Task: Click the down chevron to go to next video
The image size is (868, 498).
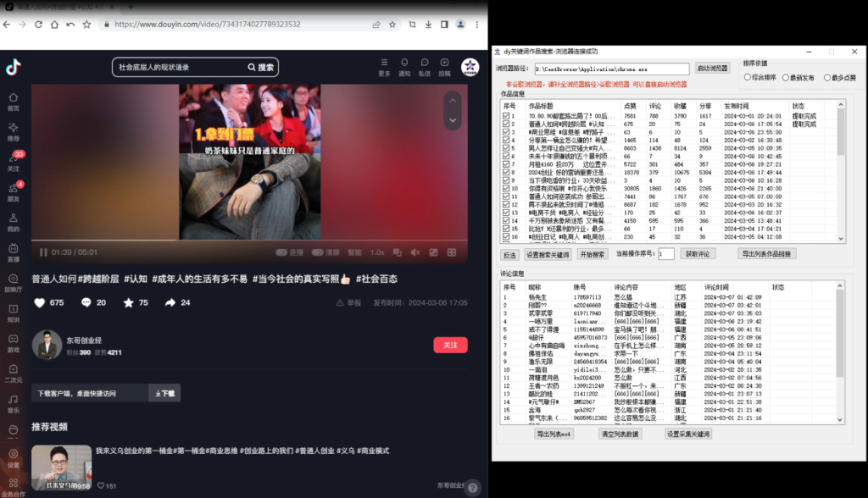Action: [453, 120]
